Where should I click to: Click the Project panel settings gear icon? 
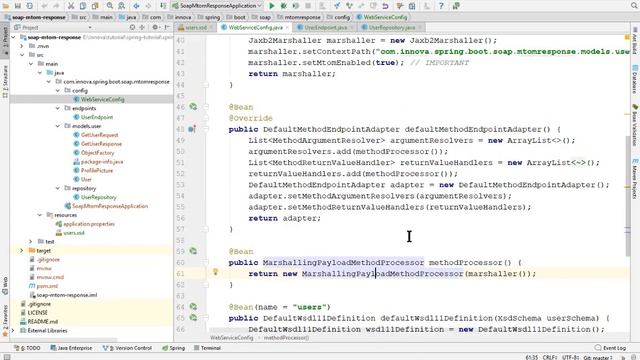coord(155,27)
